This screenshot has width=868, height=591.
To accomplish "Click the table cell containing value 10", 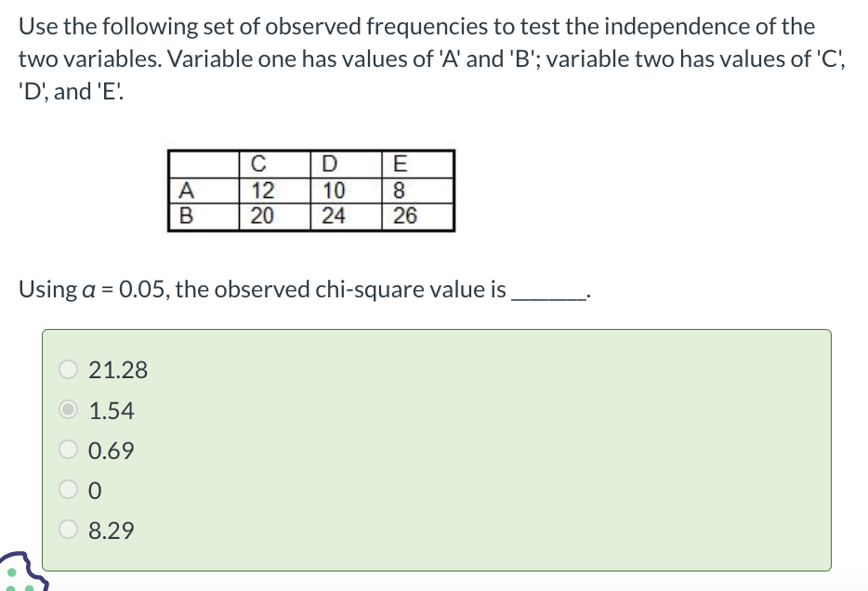I will tap(330, 191).
